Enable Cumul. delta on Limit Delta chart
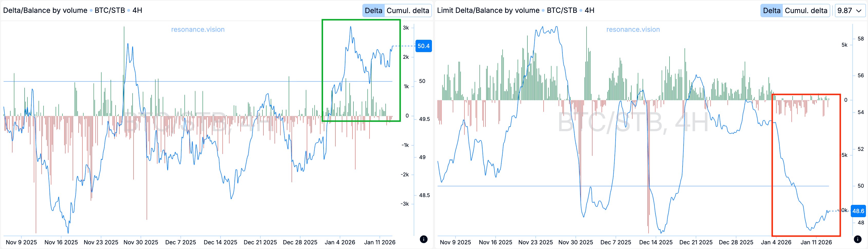Image resolution: width=868 pixels, height=249 pixels. point(806,11)
